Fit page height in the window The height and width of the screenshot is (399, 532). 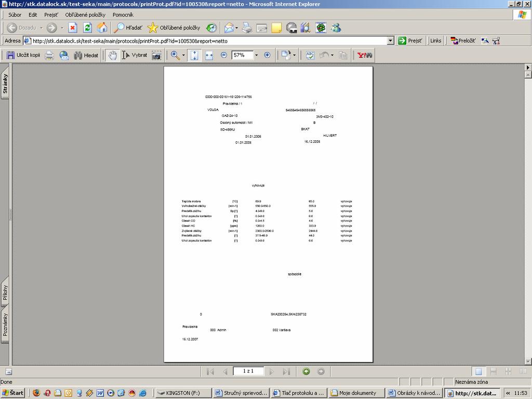point(194,55)
